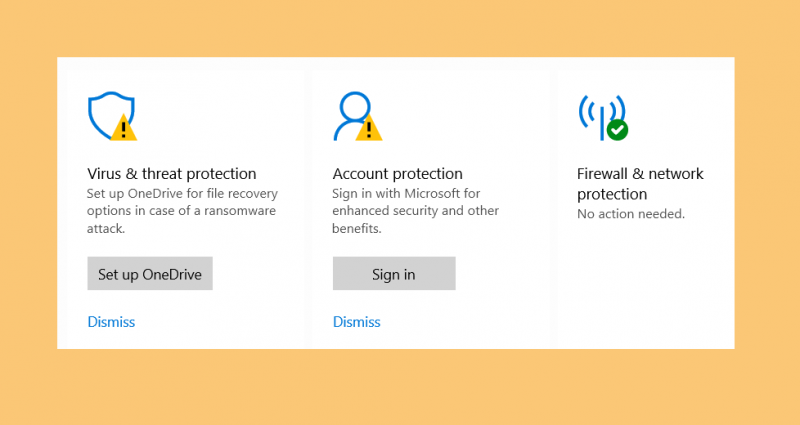
Task: Open the Firewall & network antenna icon
Action: point(603,117)
